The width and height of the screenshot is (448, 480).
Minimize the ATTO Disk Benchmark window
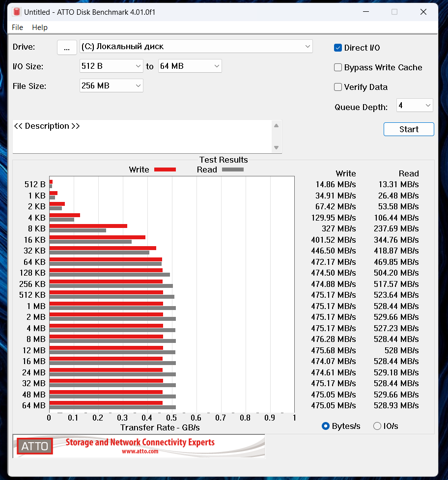pos(366,12)
